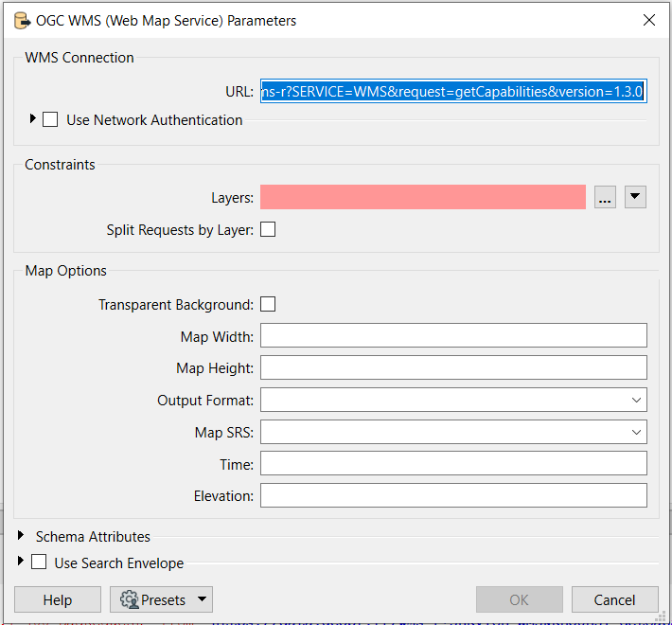The height and width of the screenshot is (625, 672).
Task: Click the Help button
Action: point(57,599)
